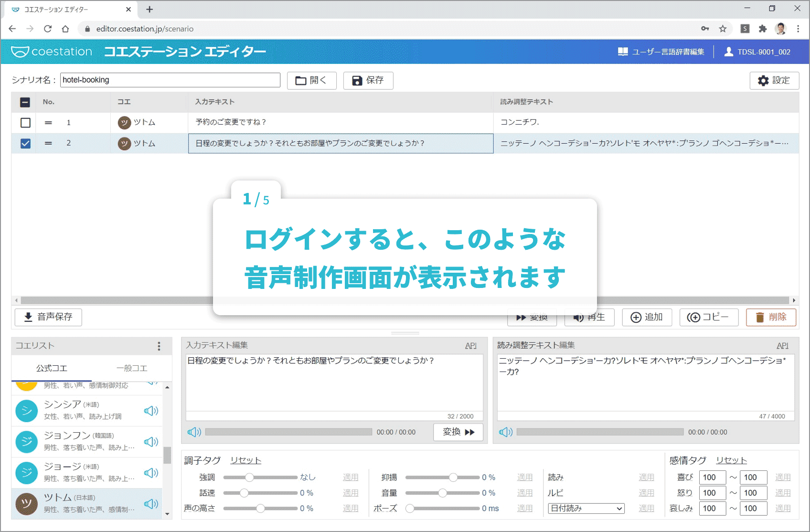The height and width of the screenshot is (532, 810).
Task: Click input audio progress bar
Action: coord(288,432)
